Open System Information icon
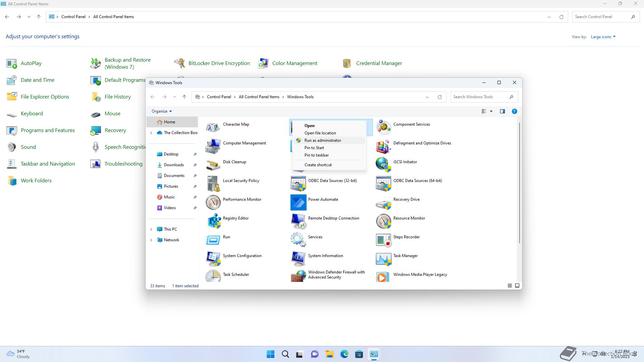The image size is (644, 362). [x=299, y=259]
